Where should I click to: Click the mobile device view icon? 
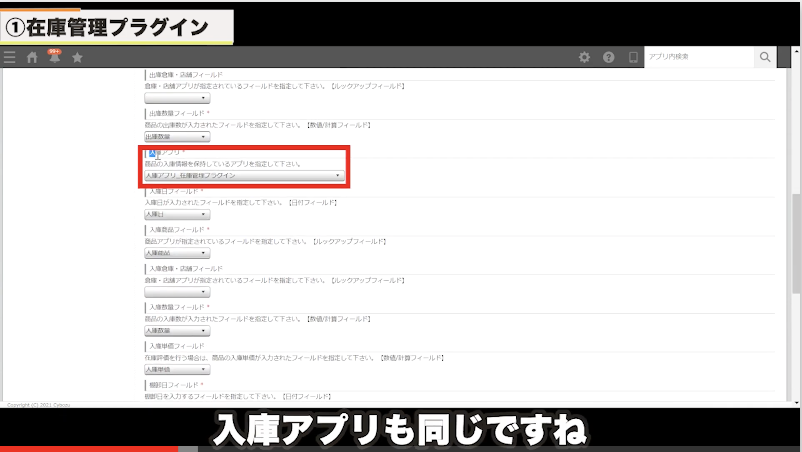tap(632, 58)
